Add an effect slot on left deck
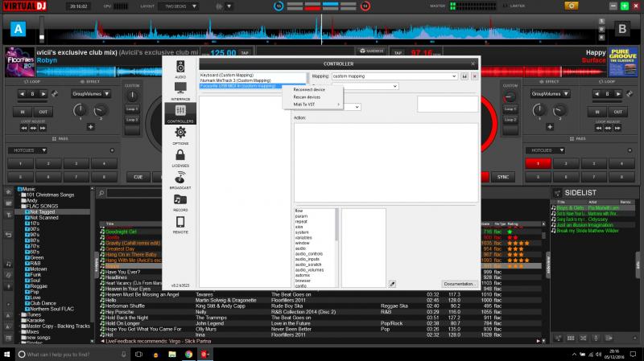This screenshot has height=361, width=644. (x=90, y=127)
